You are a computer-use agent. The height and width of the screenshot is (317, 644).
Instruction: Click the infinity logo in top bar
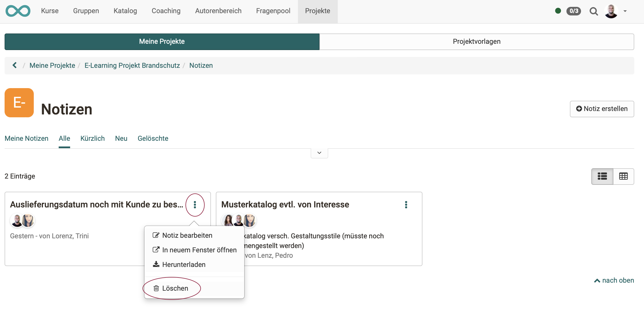[x=18, y=11]
